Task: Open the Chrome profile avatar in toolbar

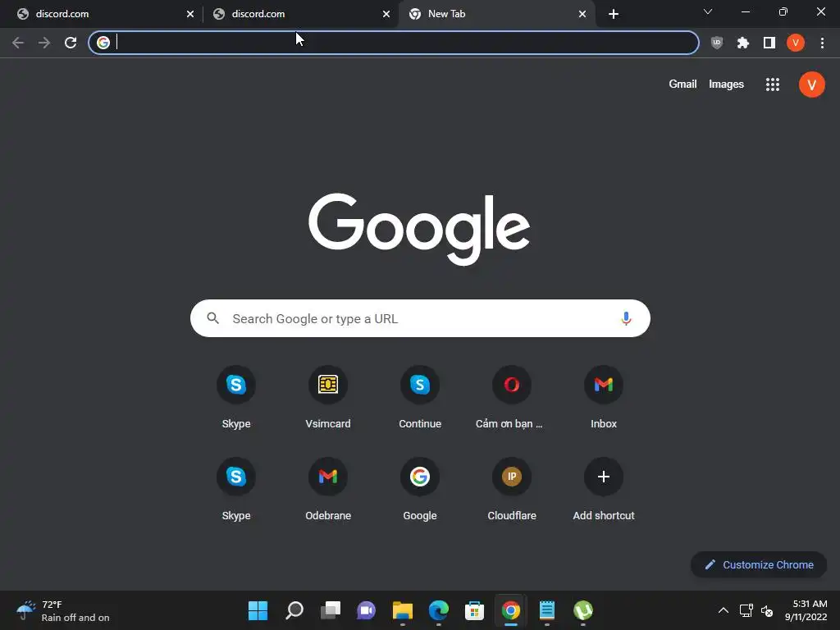Action: point(796,43)
